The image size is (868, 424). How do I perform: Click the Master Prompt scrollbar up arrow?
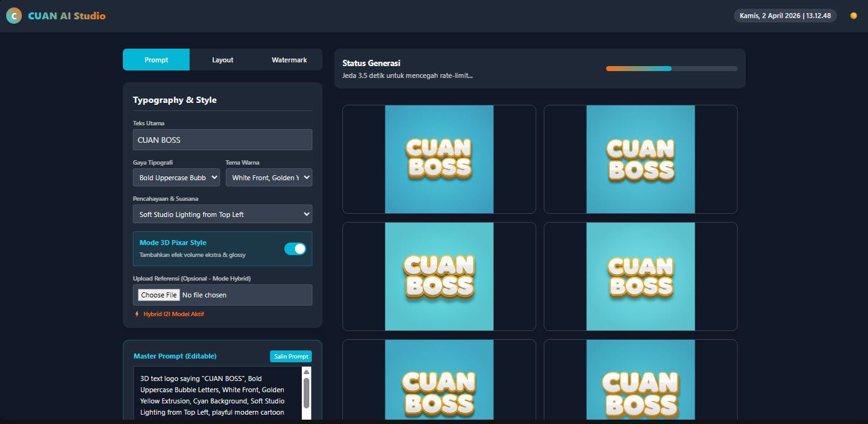click(306, 372)
